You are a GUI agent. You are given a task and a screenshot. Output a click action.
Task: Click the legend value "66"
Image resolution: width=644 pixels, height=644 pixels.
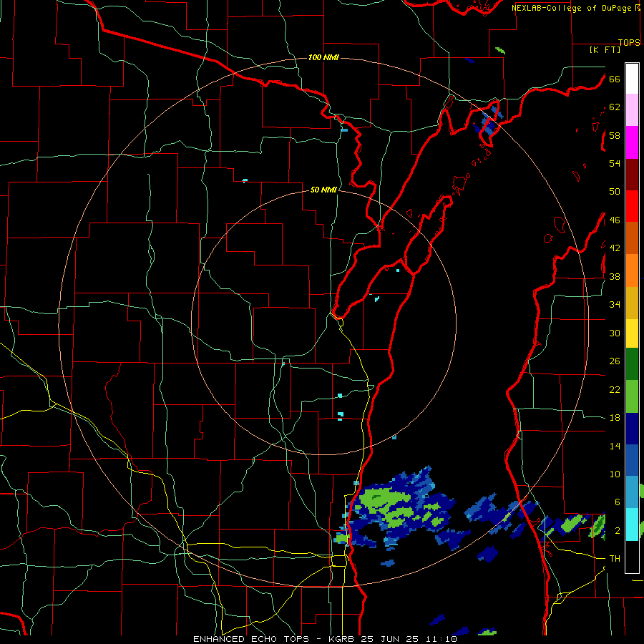pyautogui.click(x=615, y=79)
